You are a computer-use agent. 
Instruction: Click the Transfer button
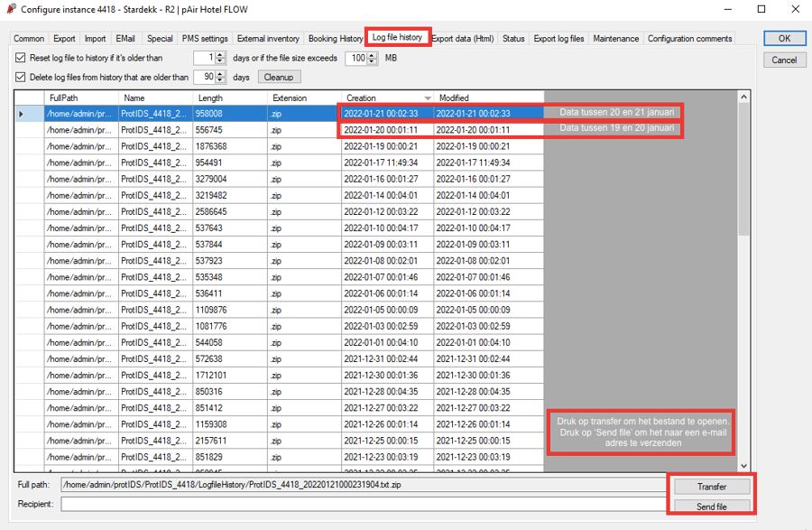712,486
